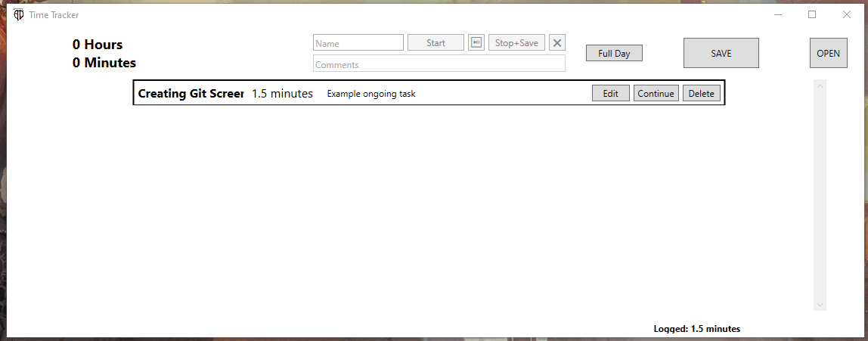This screenshot has height=341, width=868.
Task: Click the '1.5 minutes' task duration
Action: point(282,94)
